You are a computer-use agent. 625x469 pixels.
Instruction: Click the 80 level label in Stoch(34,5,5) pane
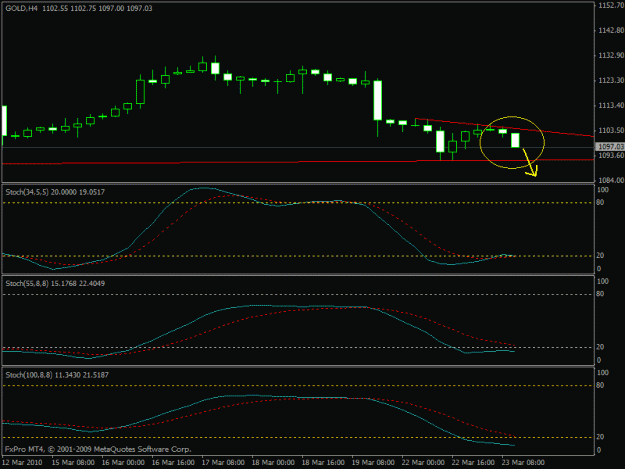pos(600,203)
